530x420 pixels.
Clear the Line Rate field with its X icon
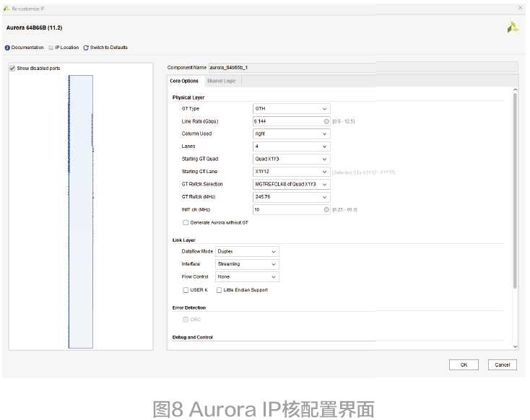(x=326, y=121)
